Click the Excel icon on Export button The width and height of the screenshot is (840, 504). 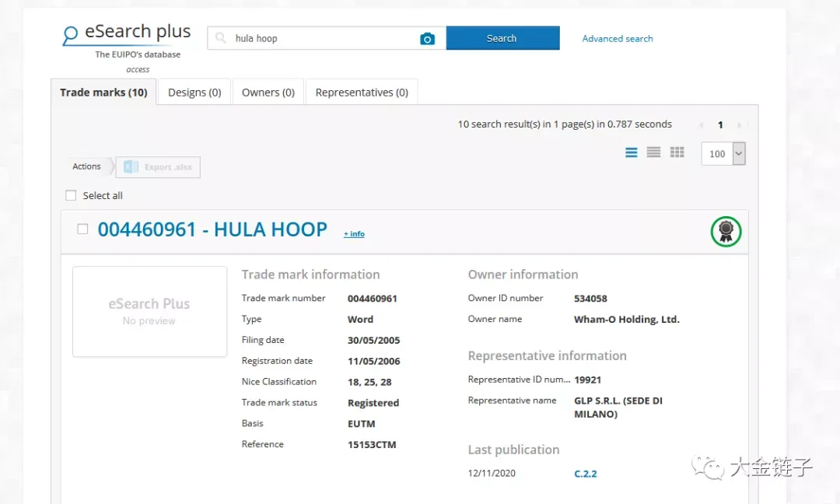click(131, 167)
